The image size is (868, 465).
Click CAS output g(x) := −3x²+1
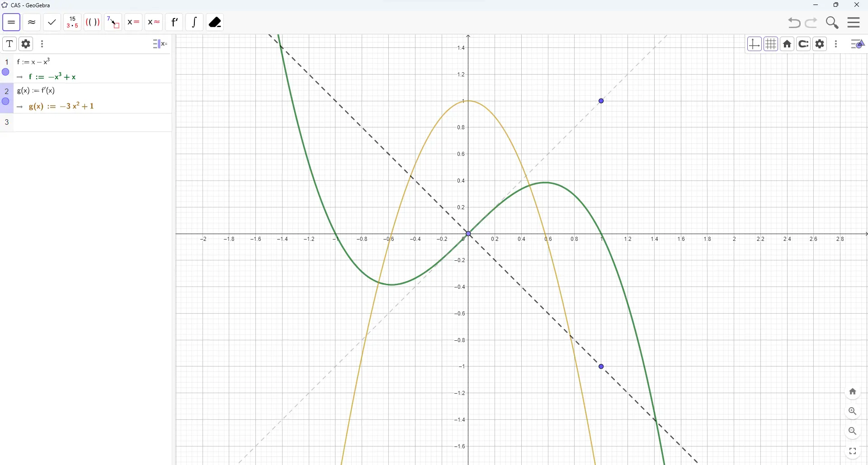coord(61,107)
